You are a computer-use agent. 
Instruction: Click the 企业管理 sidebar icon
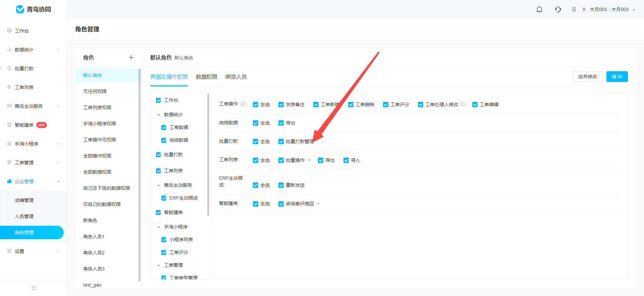(x=9, y=181)
